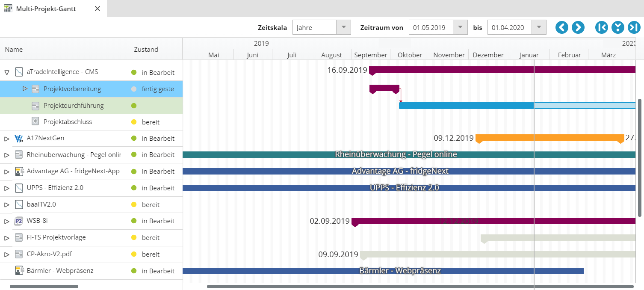
Task: Select the Multi-Projekt-Gantt tab
Action: (46, 9)
